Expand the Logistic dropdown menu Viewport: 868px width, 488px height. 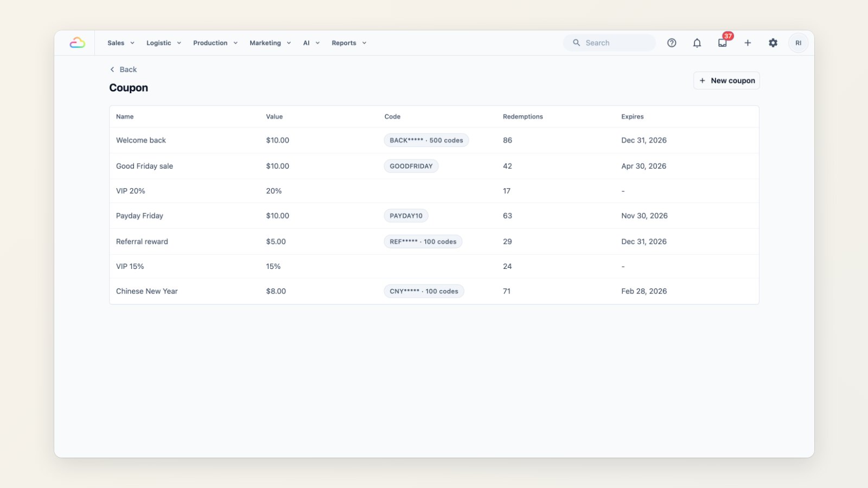coord(163,43)
